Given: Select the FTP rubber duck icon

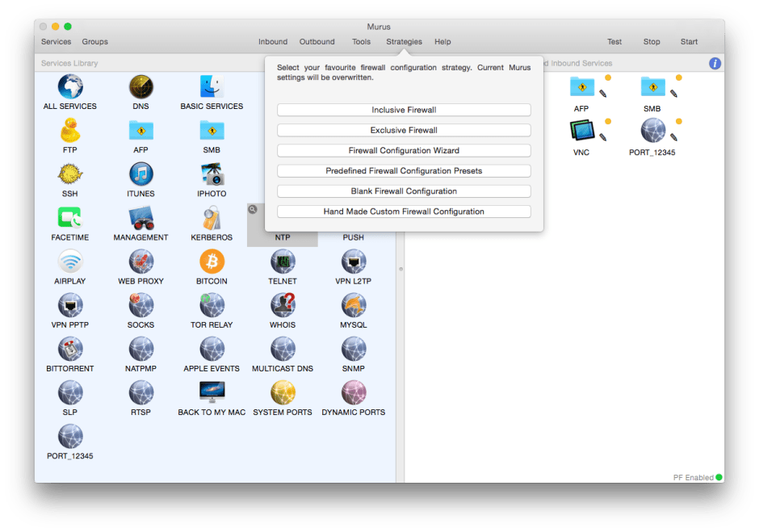Looking at the screenshot, I should click(x=69, y=129).
